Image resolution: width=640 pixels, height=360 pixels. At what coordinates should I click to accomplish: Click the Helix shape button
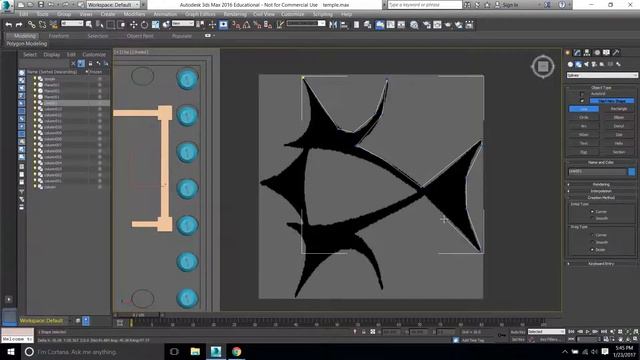[619, 143]
